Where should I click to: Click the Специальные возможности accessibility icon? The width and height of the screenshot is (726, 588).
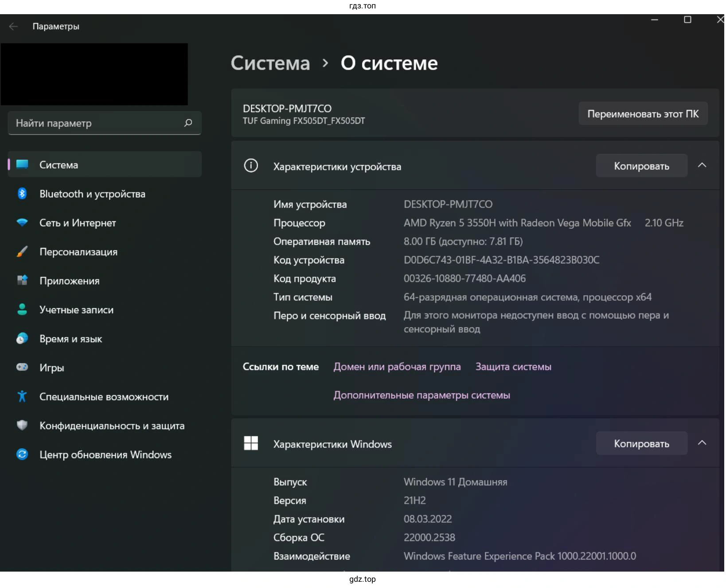pos(22,396)
